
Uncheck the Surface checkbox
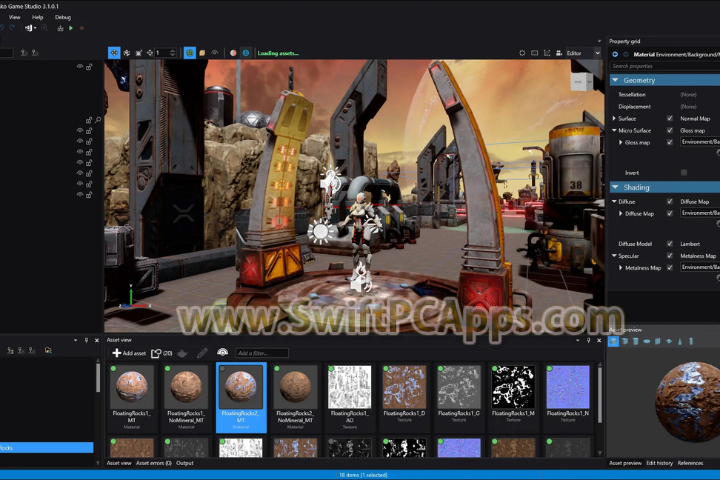tap(669, 119)
